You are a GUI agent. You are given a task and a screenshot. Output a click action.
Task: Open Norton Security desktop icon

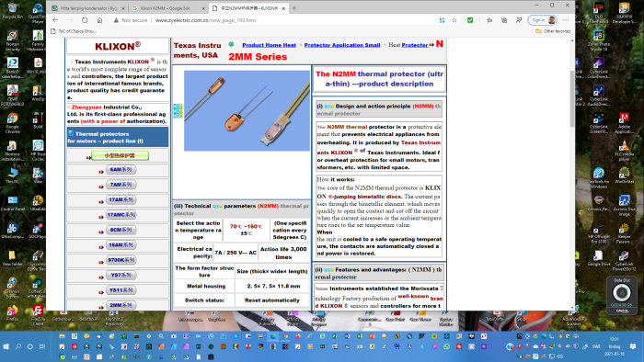(x=12, y=40)
